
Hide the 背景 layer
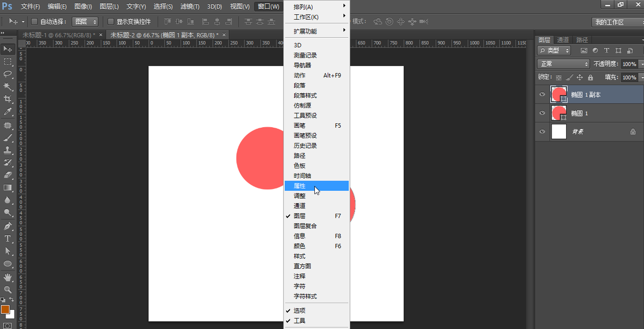click(x=542, y=132)
